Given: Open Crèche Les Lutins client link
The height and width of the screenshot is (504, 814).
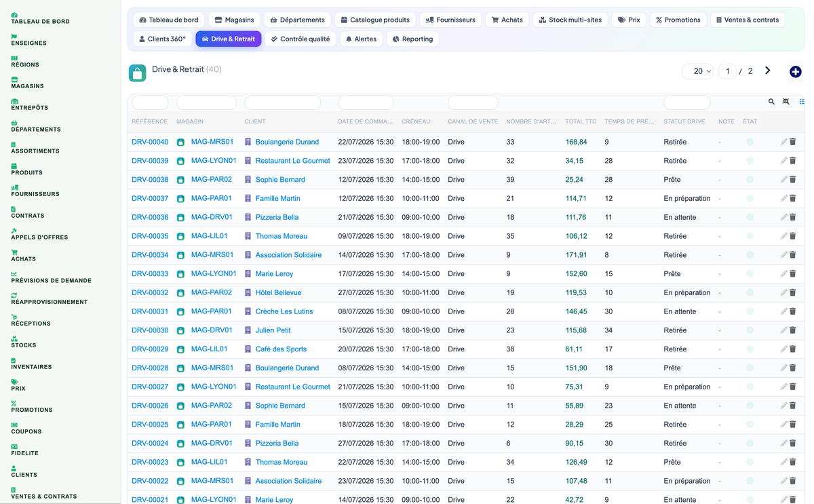Looking at the screenshot, I should [x=284, y=311].
